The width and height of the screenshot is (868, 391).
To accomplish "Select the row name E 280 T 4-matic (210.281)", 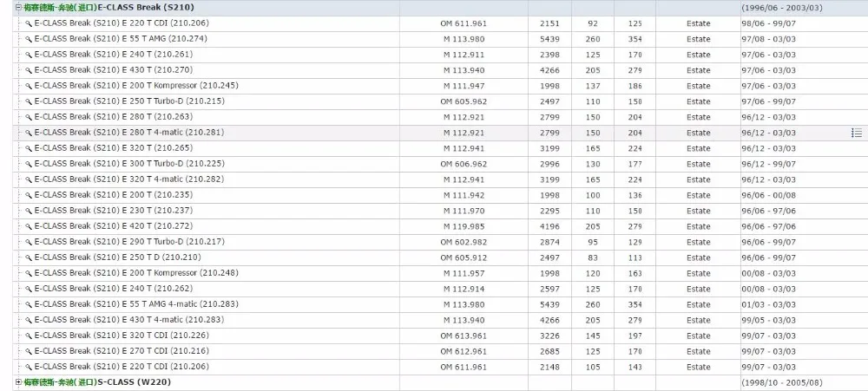I will 129,133.
